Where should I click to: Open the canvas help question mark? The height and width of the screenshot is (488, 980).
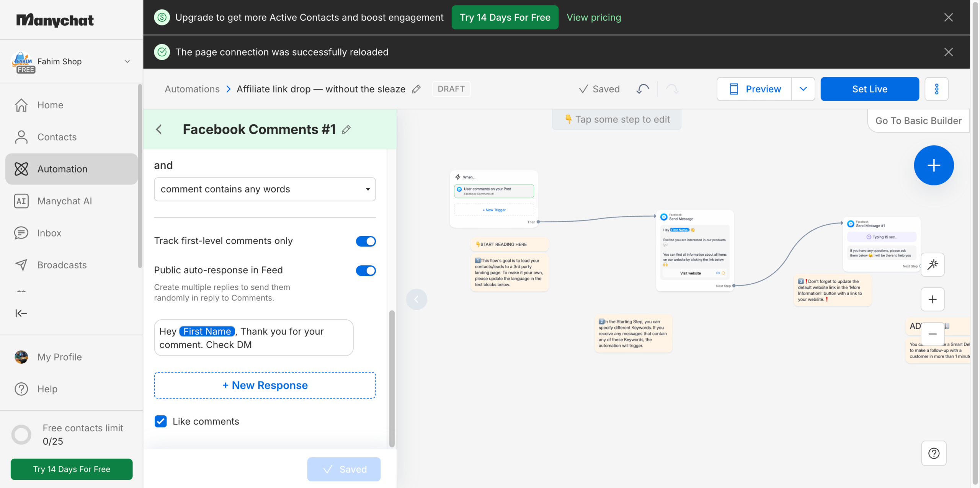point(934,454)
